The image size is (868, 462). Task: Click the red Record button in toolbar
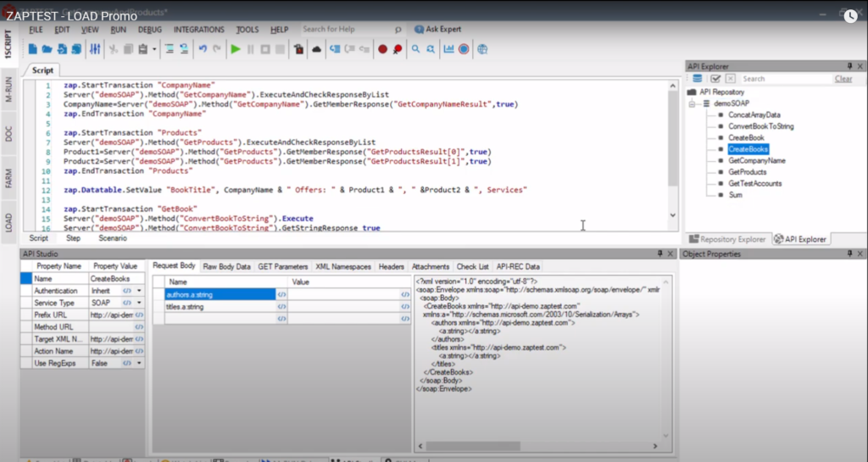click(x=382, y=49)
